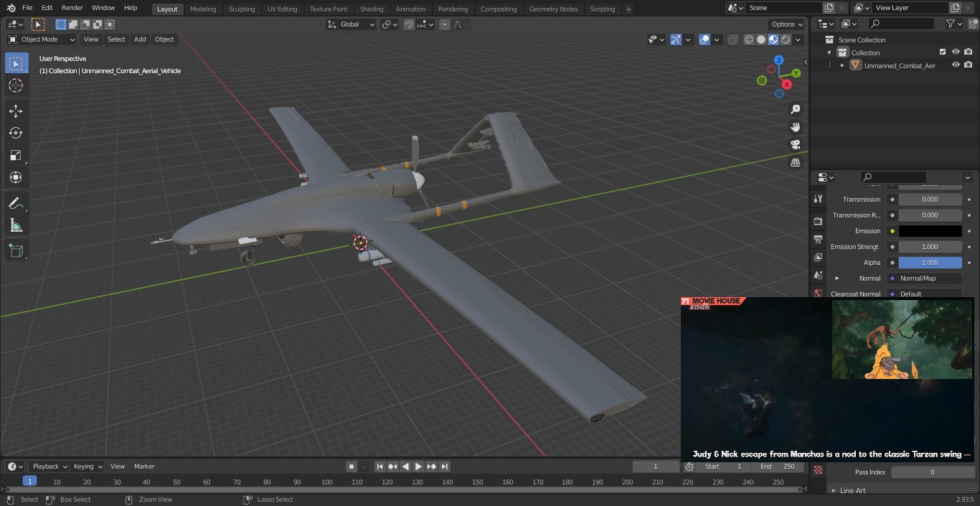Viewport: 980px width, 506px height.
Task: Switch to Rendered viewport shading
Action: 785,39
